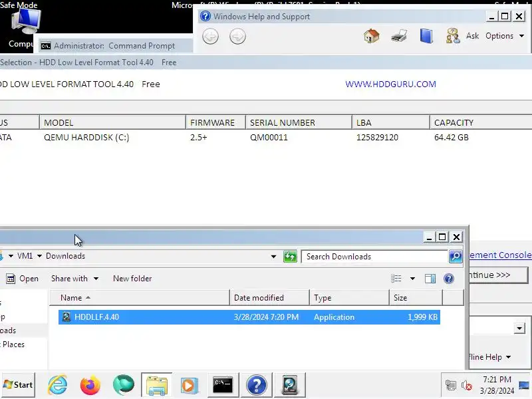Click the SERIAL NUMBER column header
The image size is (532, 399).
(299, 122)
